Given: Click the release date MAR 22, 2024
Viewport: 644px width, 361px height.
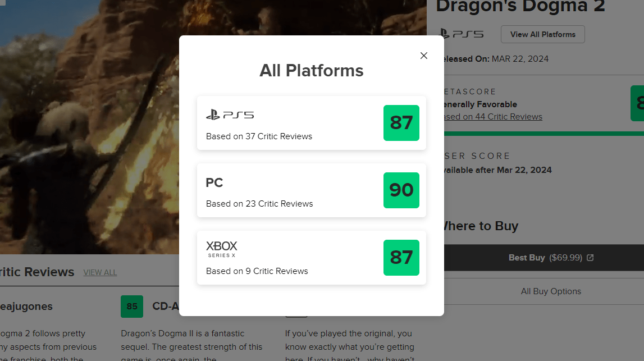Looking at the screenshot, I should [x=520, y=59].
